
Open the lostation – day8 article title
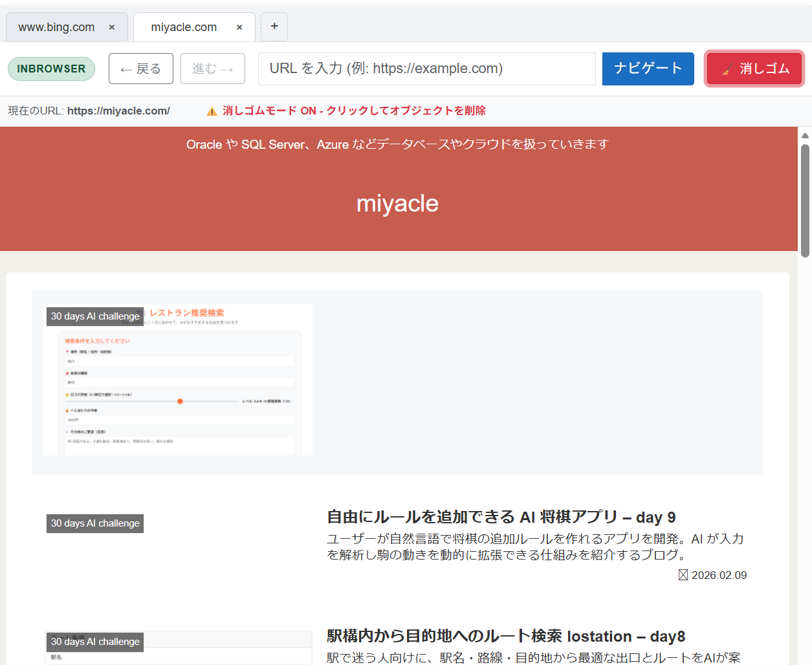(x=506, y=636)
